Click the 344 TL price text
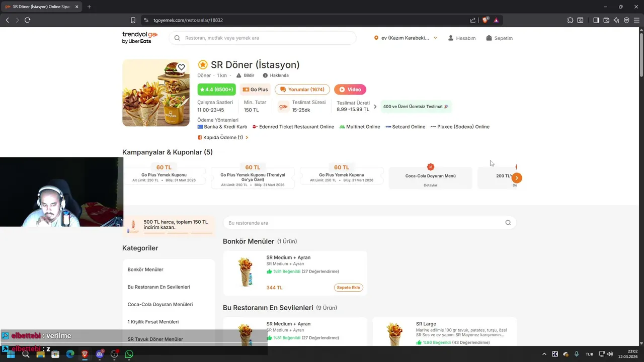644x362 pixels. (274, 288)
